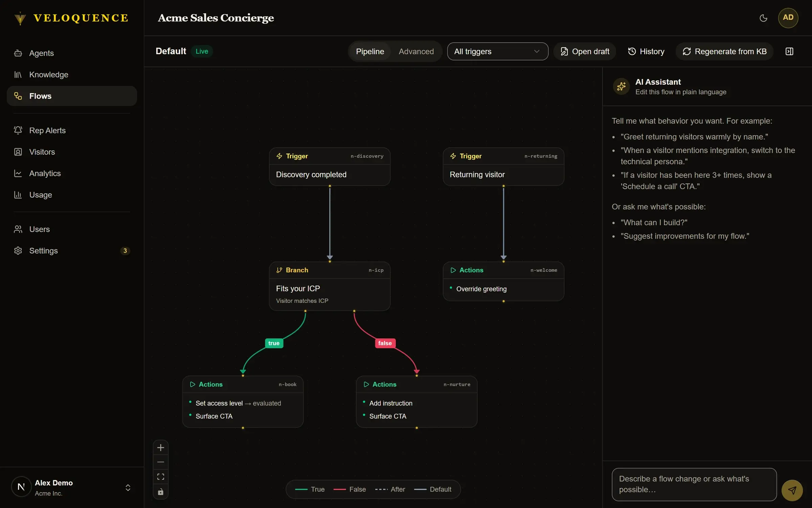Click the false edge label
The height and width of the screenshot is (508, 812).
pos(385,343)
